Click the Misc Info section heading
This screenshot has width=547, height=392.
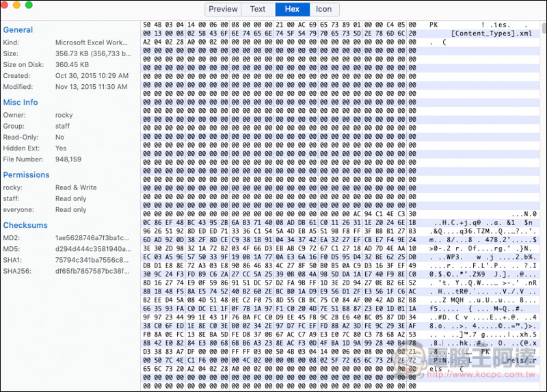21,103
